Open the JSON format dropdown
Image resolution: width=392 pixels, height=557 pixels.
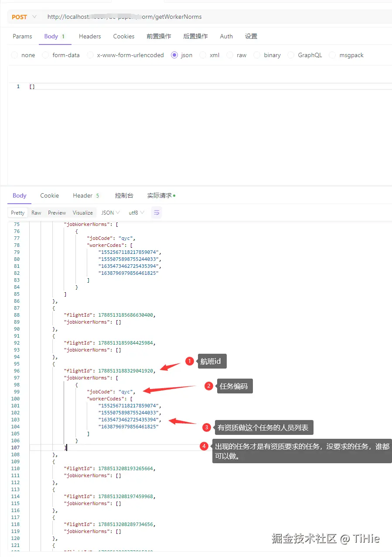pyautogui.click(x=111, y=213)
